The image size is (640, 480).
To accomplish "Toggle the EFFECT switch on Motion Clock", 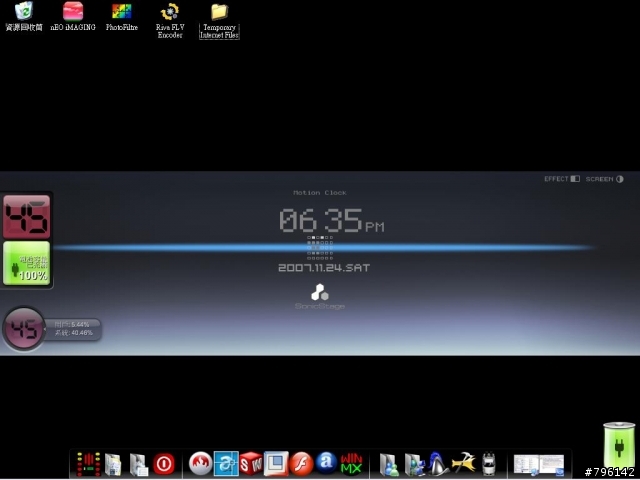I will [x=562, y=179].
